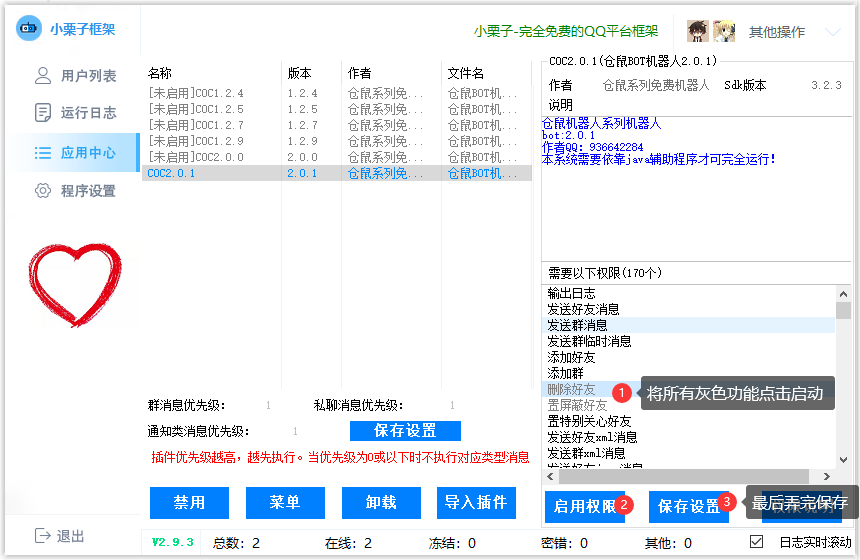Click the Sdk版本 3.2.3 value
Screen dimensions: 860x560
(826, 85)
